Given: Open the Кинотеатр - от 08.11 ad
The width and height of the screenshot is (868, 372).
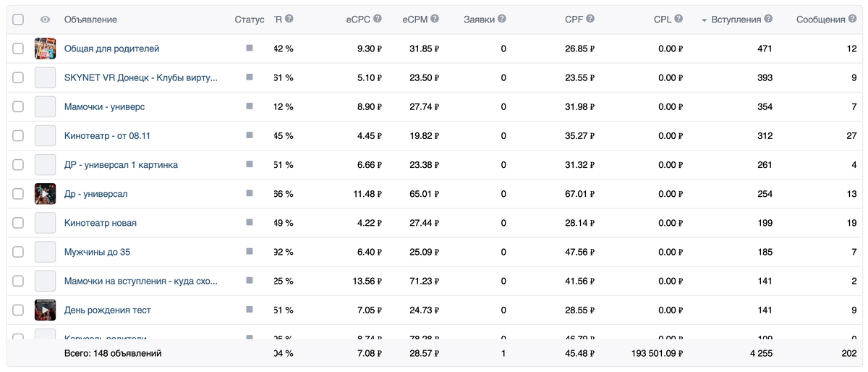Looking at the screenshot, I should pos(107,136).
